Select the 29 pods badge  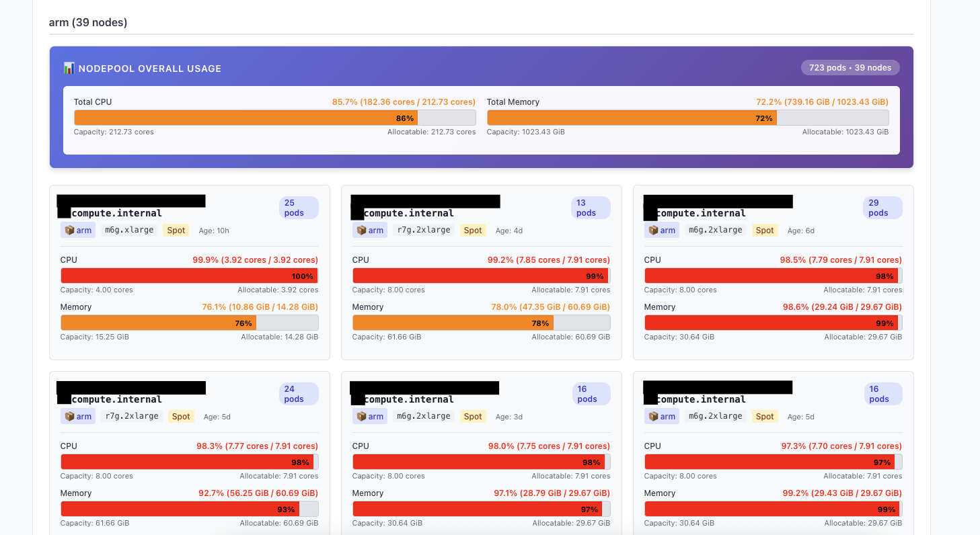(x=882, y=208)
